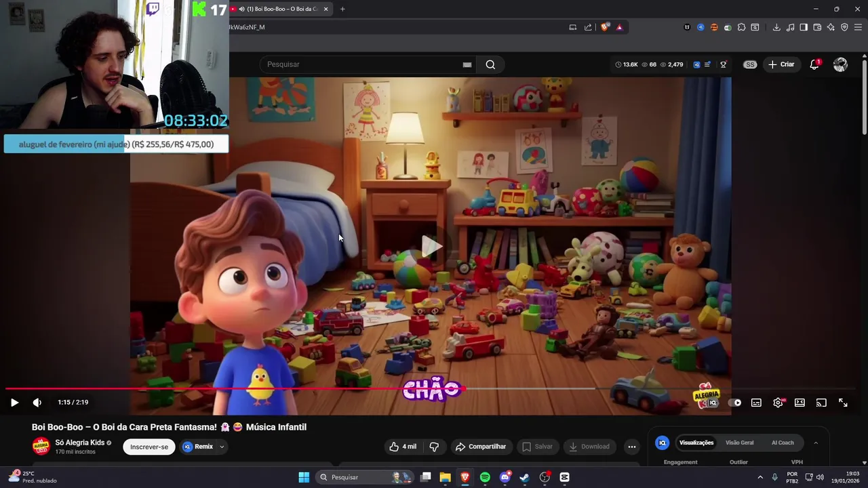This screenshot has height=488, width=868.
Task: Enter fullscreen mode icon
Action: 843,403
